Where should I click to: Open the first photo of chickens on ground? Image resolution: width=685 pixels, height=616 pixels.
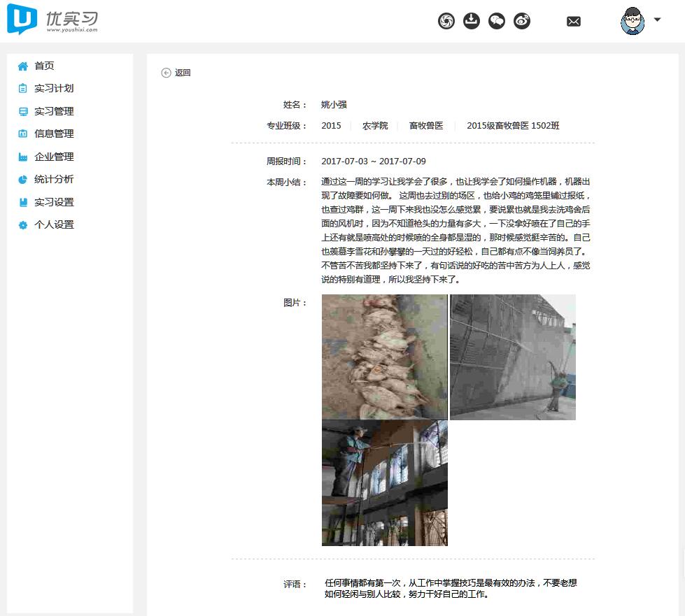(x=384, y=357)
